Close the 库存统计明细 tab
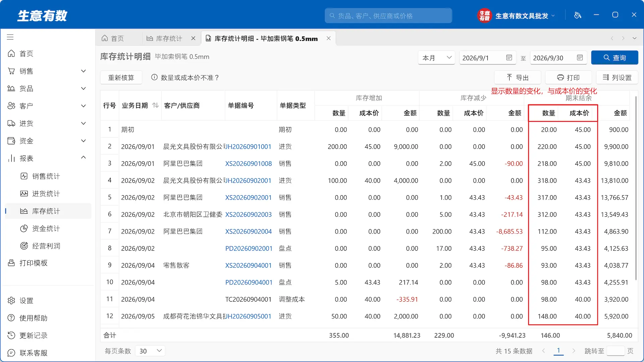Screen dimensions: 644x362 click(x=329, y=38)
